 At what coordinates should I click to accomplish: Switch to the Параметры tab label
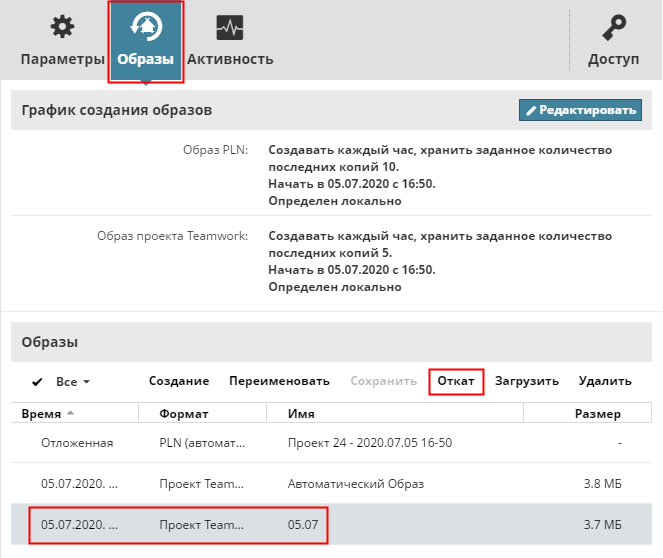click(62, 59)
